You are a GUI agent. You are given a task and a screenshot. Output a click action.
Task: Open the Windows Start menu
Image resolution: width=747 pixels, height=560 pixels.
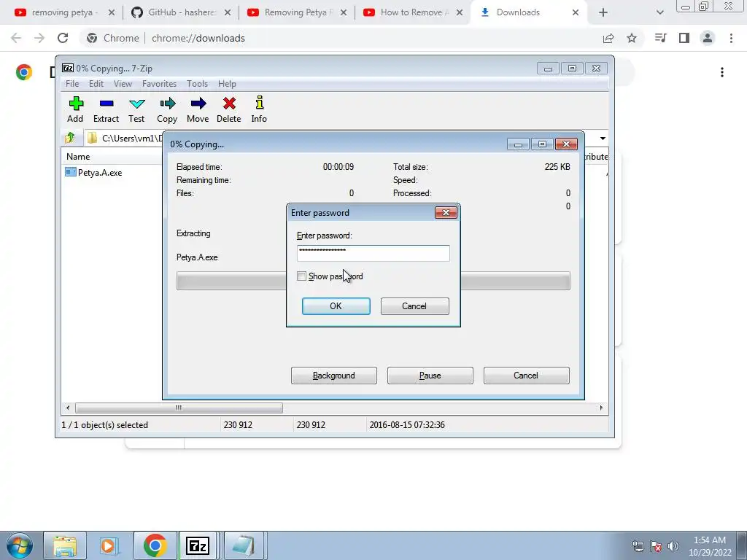tap(19, 545)
